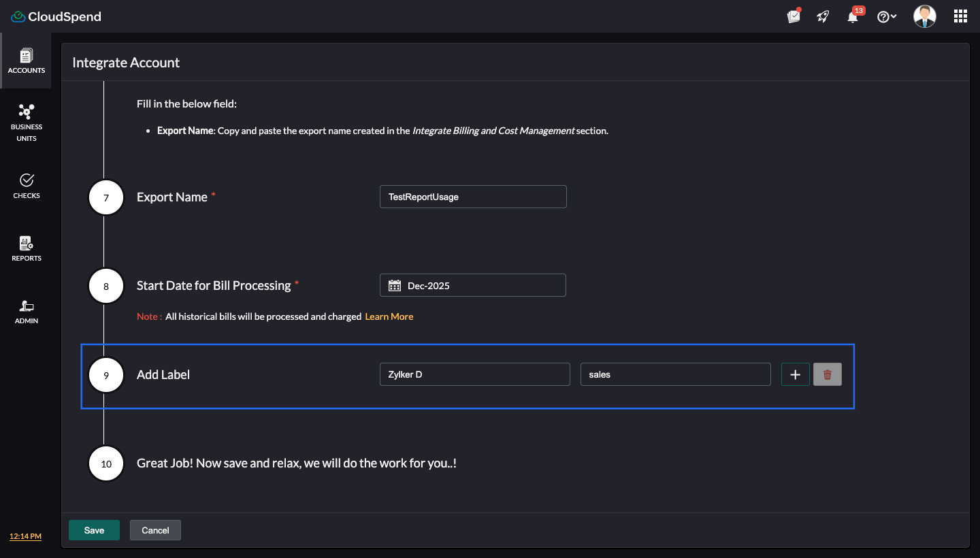Image resolution: width=980 pixels, height=558 pixels.
Task: Go to Admin in sidebar
Action: point(27,311)
